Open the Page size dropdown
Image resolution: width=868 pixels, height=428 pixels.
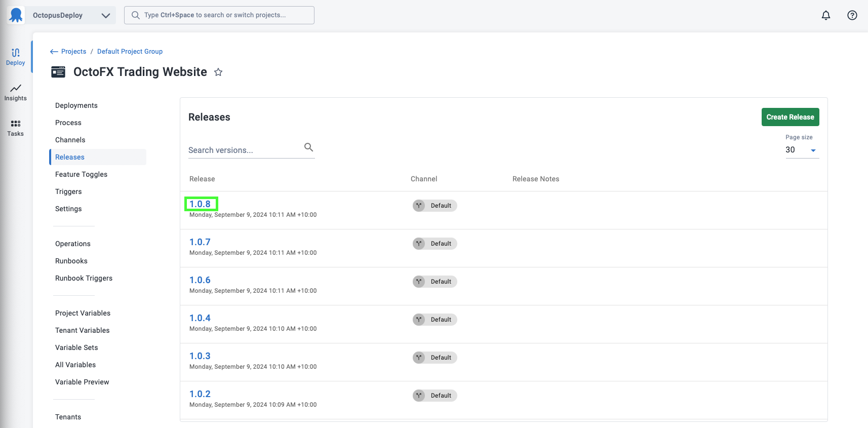tap(802, 150)
